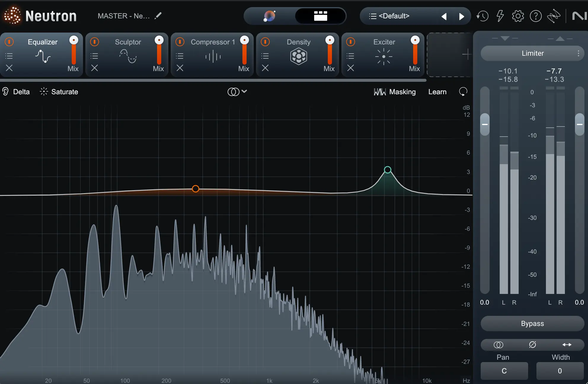
Task: Click the Bypass button
Action: click(532, 324)
